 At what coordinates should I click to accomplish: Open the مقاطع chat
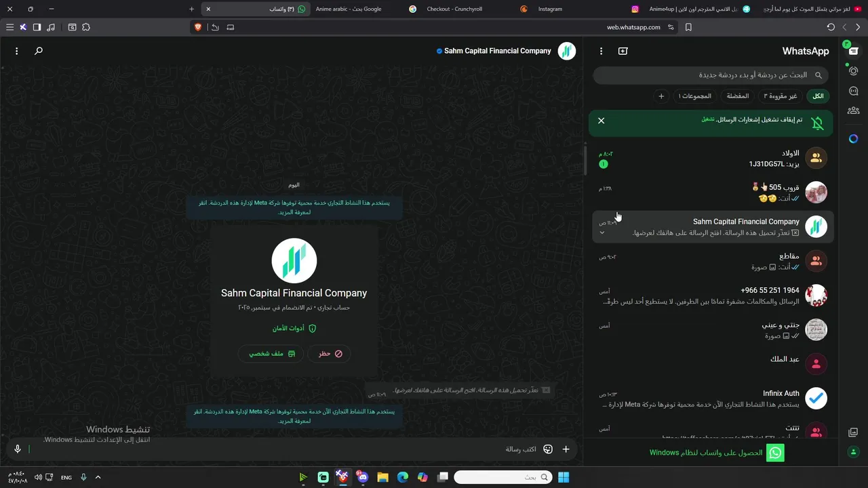coord(711,261)
